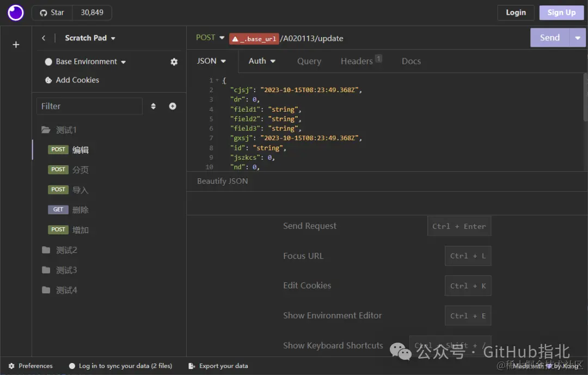Click the Focus URL shortcut label
The height and width of the screenshot is (375, 588).
(303, 256)
